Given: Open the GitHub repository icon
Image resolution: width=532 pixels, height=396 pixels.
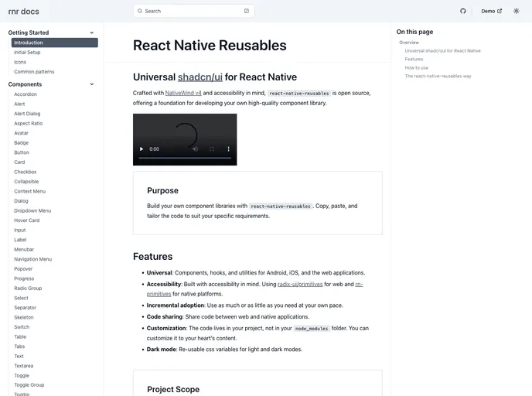Looking at the screenshot, I should coord(463,11).
